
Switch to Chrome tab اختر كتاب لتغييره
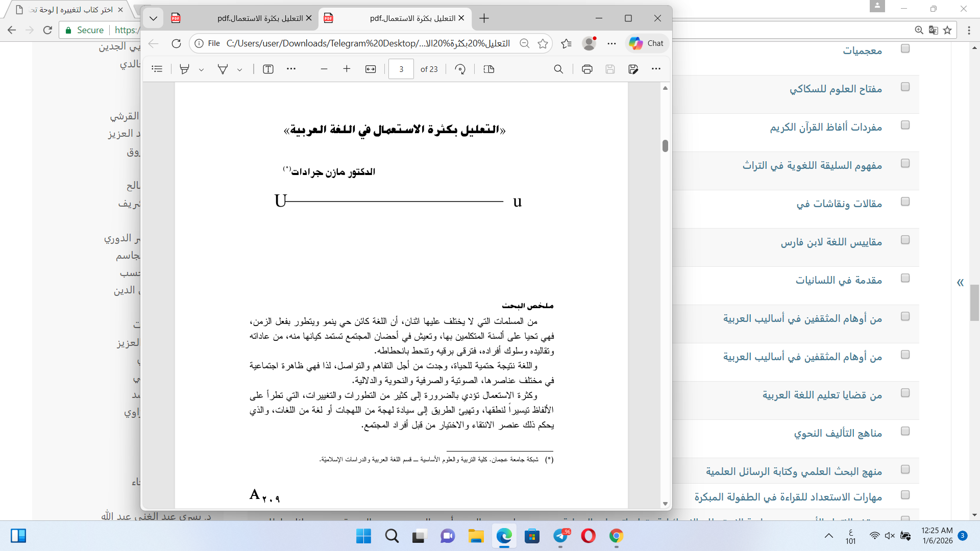(69, 10)
